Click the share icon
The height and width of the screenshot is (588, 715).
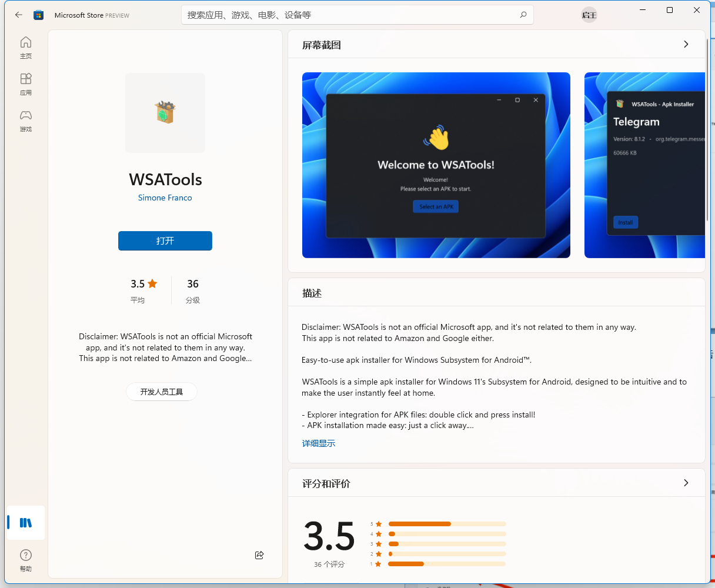coord(259,555)
